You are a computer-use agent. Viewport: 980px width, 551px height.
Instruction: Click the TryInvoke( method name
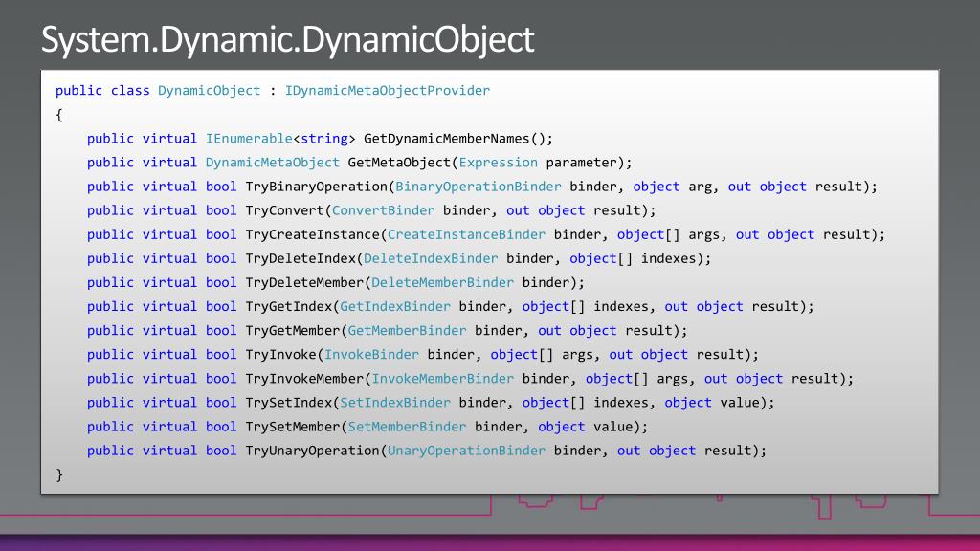(280, 355)
